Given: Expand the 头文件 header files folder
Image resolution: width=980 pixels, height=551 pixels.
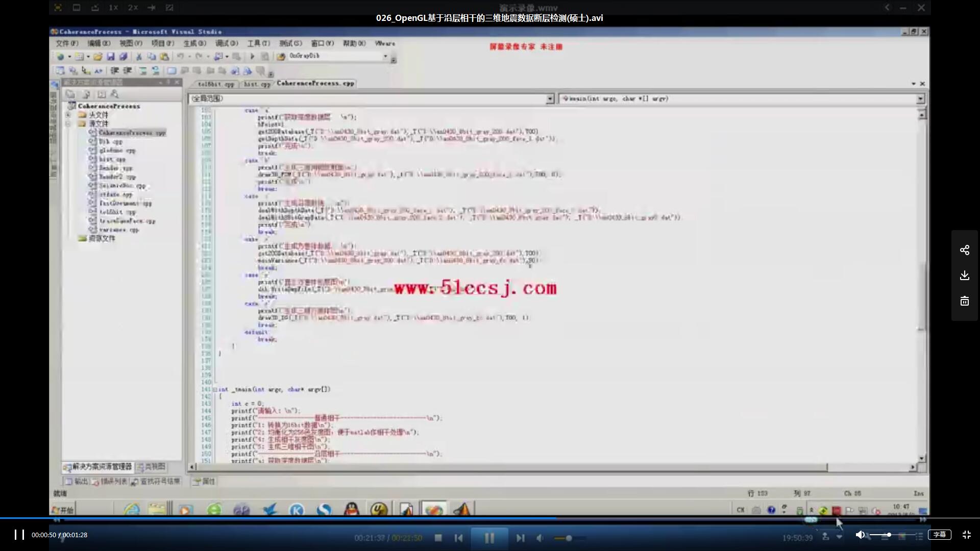Looking at the screenshot, I should (x=68, y=115).
